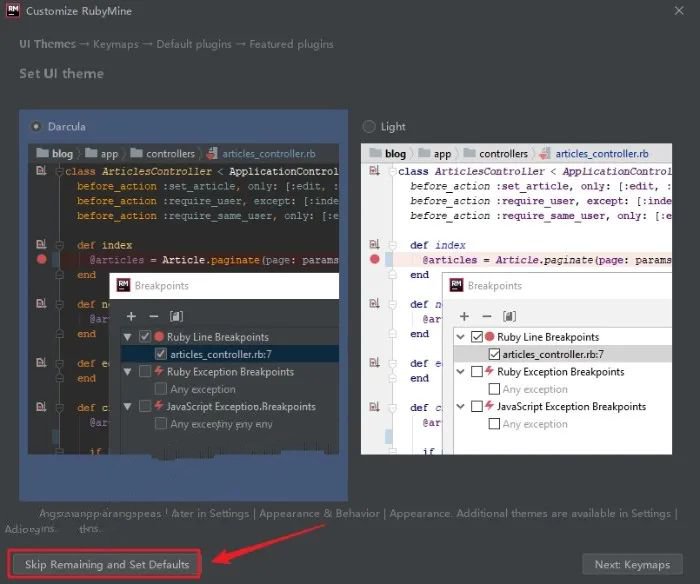Image resolution: width=700 pixels, height=584 pixels.
Task: Open the Featured plugins step
Action: tap(291, 44)
